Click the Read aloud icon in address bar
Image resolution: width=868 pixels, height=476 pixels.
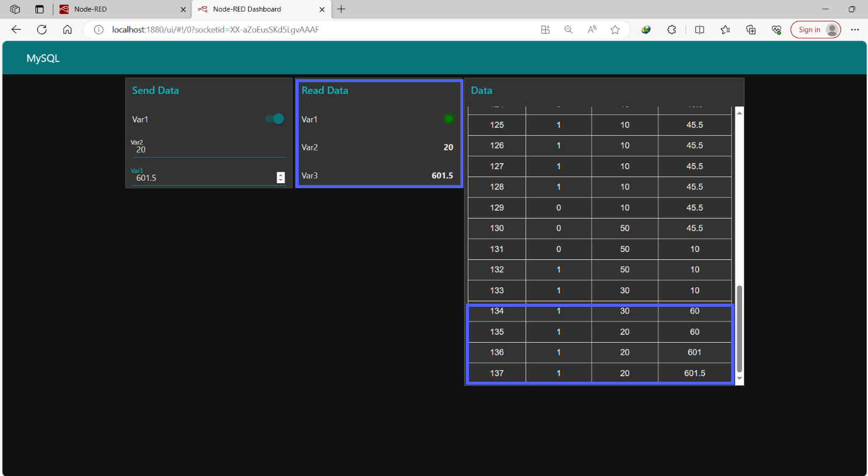[x=591, y=29]
